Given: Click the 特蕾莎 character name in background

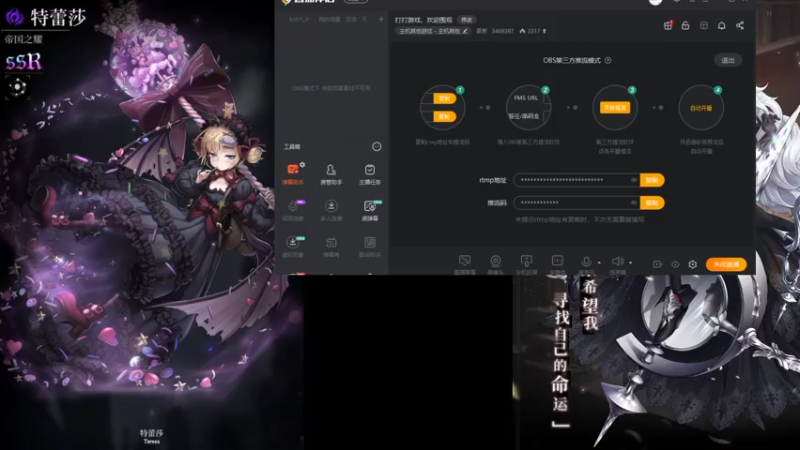Looking at the screenshot, I should [58, 17].
